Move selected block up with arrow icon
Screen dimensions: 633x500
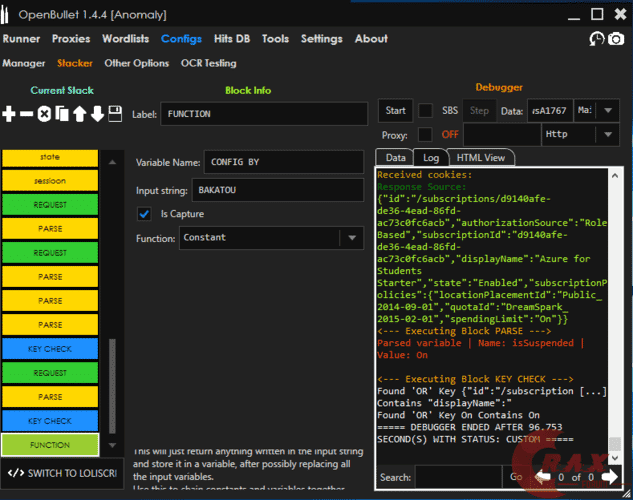click(80, 114)
